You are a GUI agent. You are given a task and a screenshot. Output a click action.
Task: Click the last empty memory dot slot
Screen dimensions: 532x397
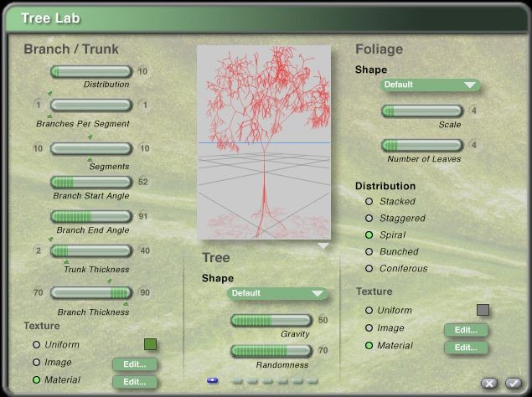(312, 380)
